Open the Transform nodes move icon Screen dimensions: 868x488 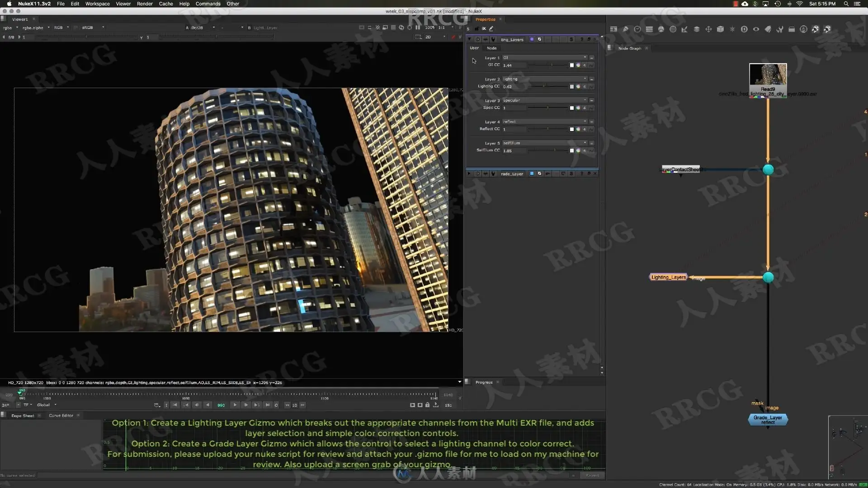[708, 29]
